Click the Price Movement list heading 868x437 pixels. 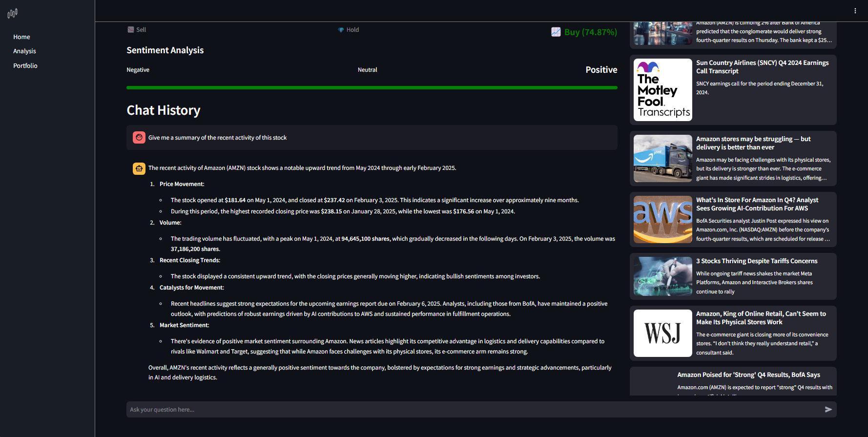tap(182, 184)
